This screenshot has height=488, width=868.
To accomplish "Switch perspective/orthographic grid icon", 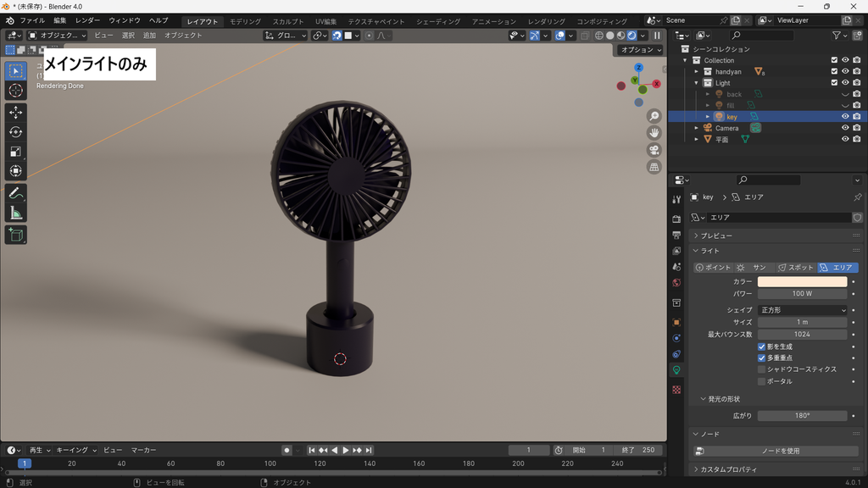I will [654, 167].
